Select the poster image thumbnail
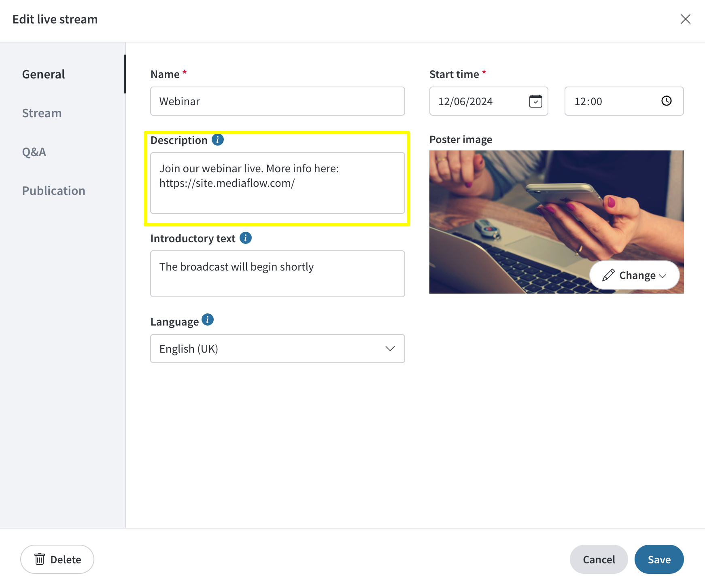 click(x=556, y=222)
